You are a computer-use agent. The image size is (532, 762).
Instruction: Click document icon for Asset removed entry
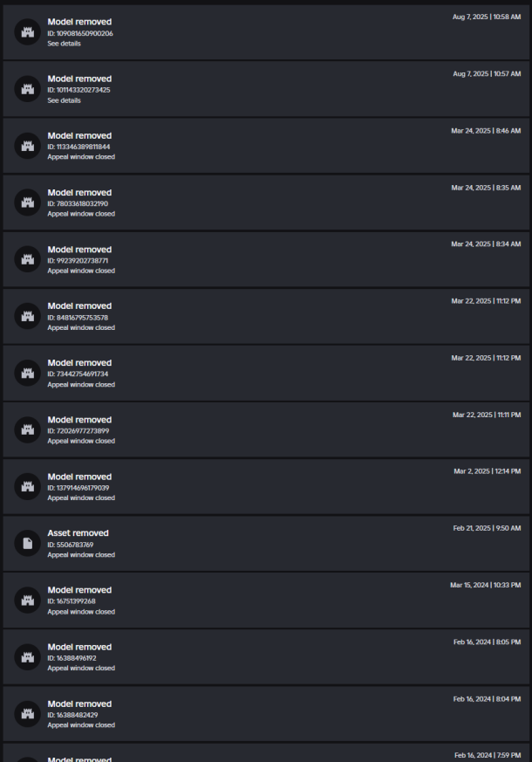(27, 544)
